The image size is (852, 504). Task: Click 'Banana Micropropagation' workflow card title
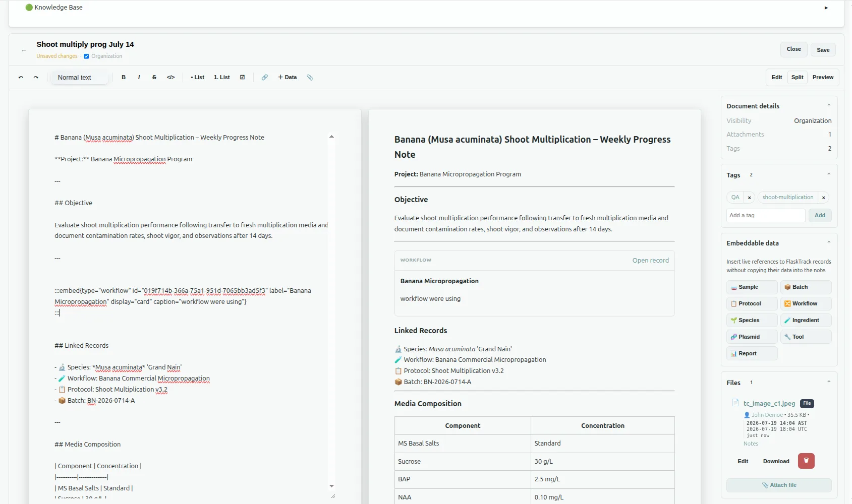point(439,281)
